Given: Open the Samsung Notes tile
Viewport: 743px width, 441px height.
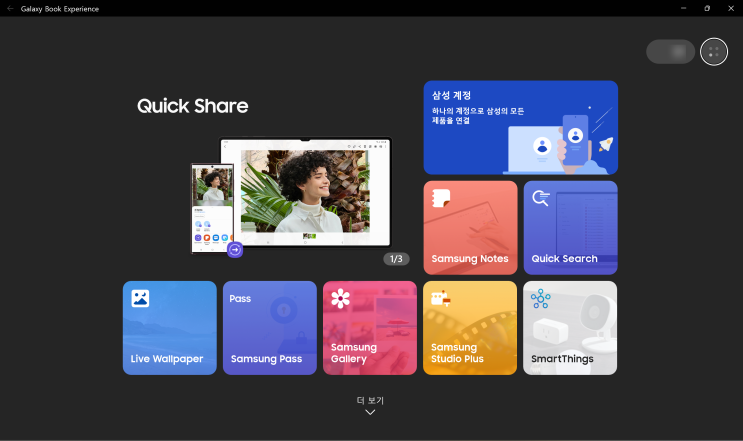Looking at the screenshot, I should [470, 227].
